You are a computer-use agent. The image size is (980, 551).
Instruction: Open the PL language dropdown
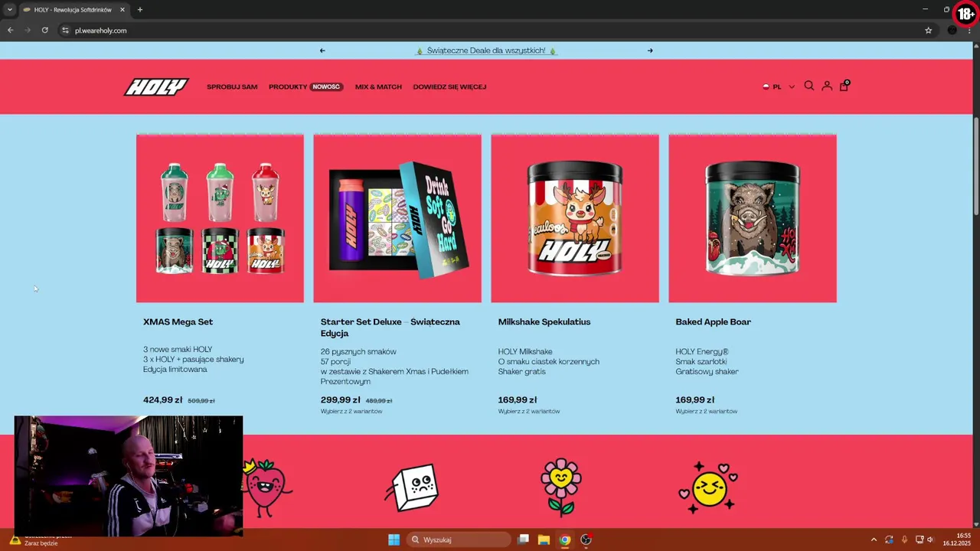(x=779, y=86)
